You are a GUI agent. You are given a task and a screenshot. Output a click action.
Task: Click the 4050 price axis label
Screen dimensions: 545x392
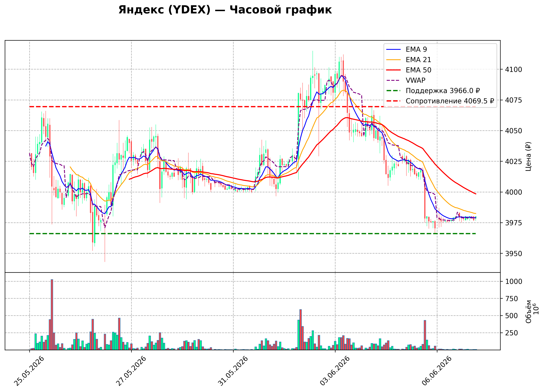514,131
